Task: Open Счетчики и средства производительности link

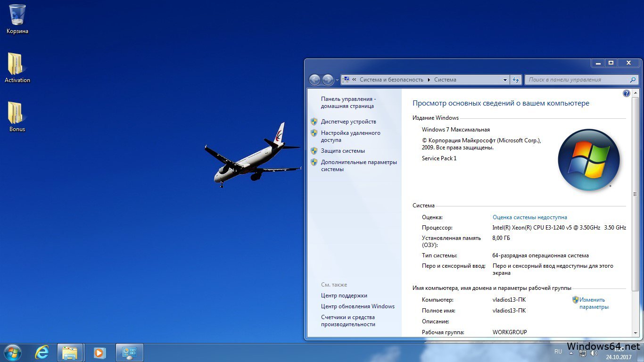Action: tap(348, 321)
